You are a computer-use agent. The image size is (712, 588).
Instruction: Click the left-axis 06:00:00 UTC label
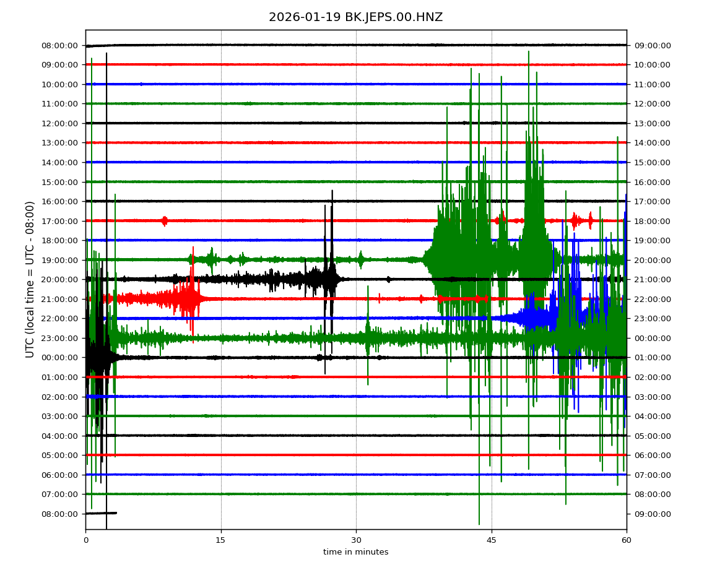pos(61,475)
